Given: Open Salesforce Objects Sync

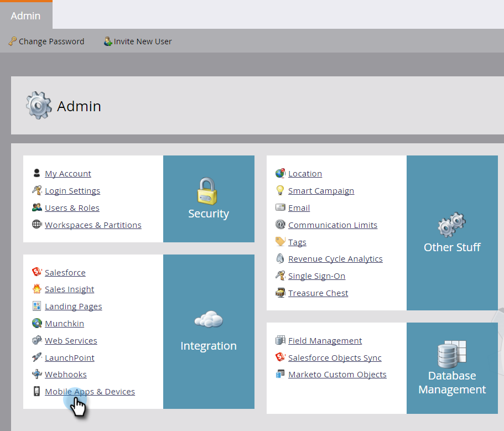Looking at the screenshot, I should click(335, 358).
